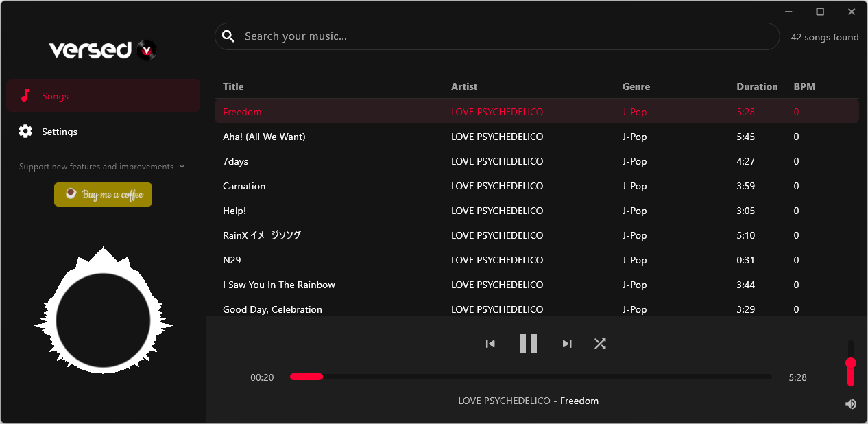Focus the Search your music field

pos(497,36)
